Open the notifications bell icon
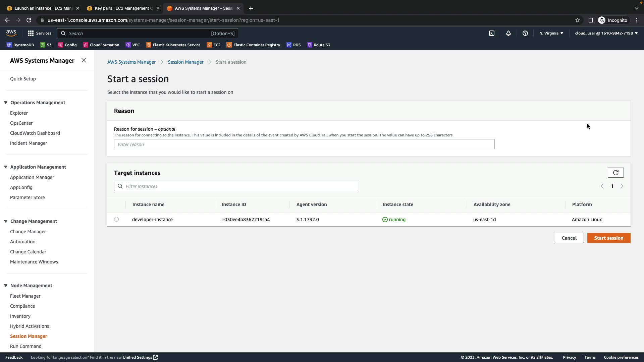This screenshot has width=644, height=362. [508, 33]
